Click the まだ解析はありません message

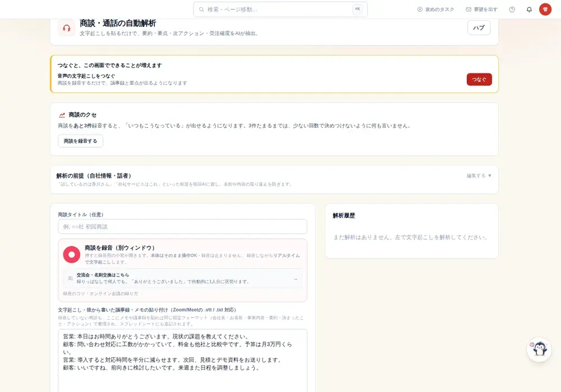[411, 237]
